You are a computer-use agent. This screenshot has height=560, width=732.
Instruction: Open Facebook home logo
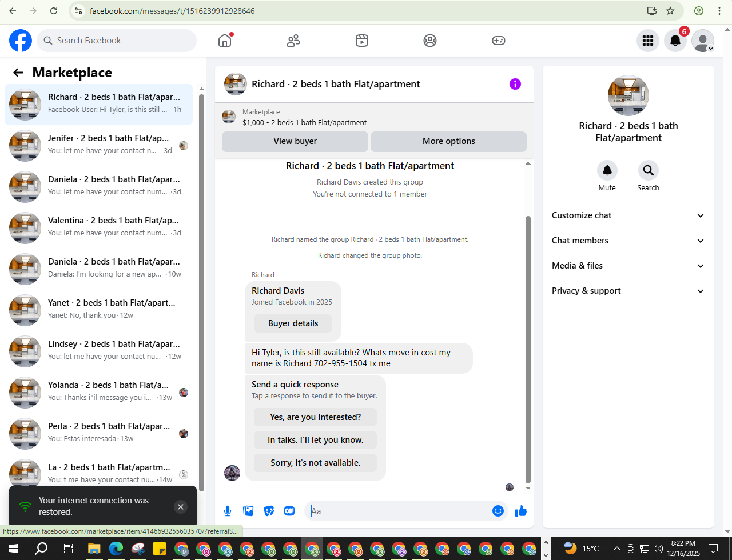pyautogui.click(x=21, y=41)
